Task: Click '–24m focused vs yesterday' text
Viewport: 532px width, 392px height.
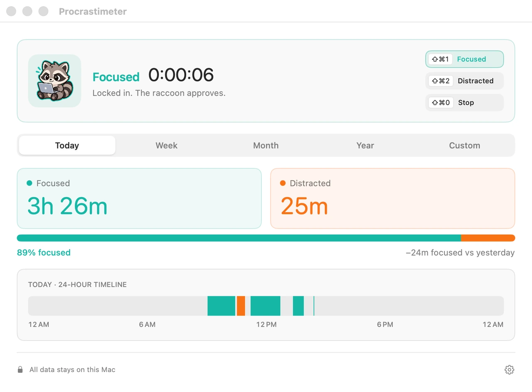Action: click(460, 253)
